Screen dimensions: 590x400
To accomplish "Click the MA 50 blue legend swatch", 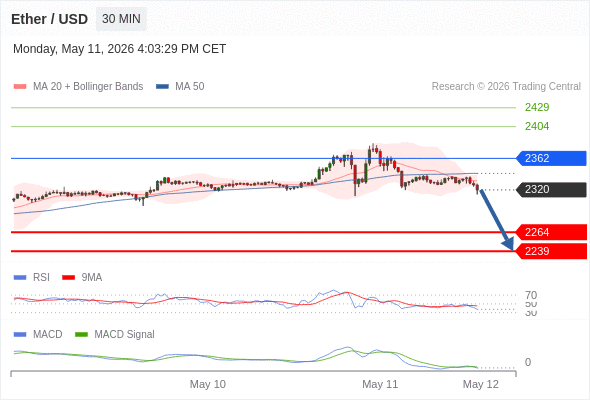I will pos(162,87).
